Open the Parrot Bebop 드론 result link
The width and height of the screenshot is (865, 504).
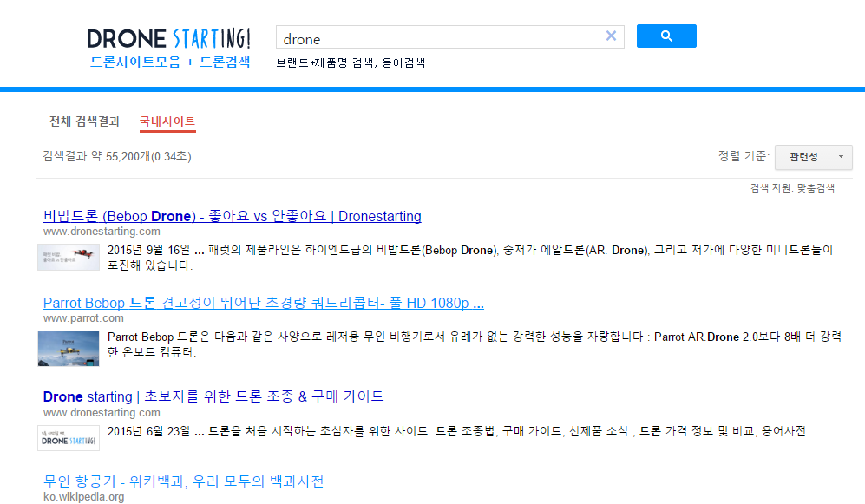click(x=264, y=303)
